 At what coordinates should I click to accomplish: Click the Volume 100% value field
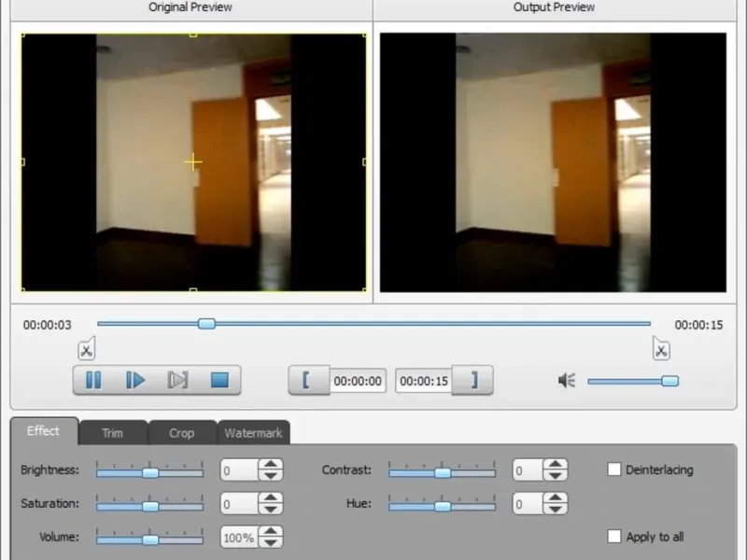click(x=239, y=538)
